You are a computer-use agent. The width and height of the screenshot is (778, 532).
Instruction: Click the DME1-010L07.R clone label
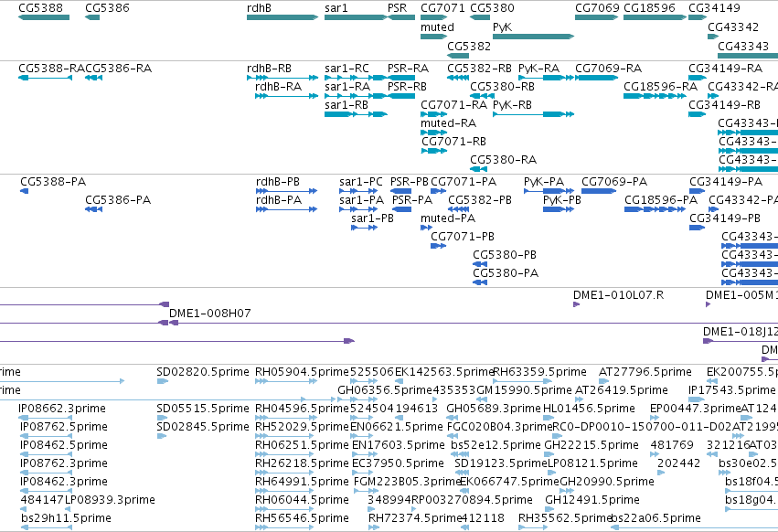pyautogui.click(x=618, y=294)
